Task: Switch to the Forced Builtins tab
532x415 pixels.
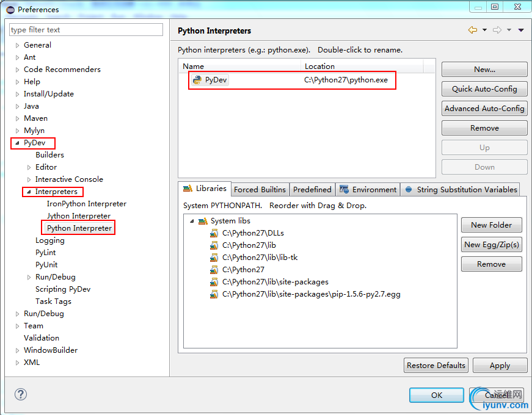Action: 260,190
